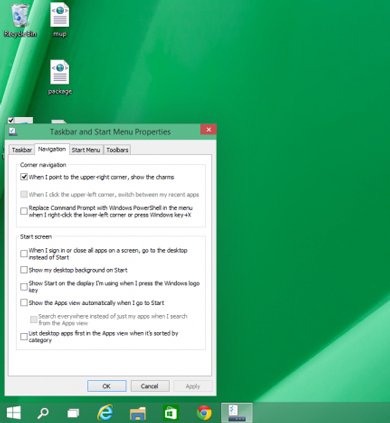Image resolution: width=390 pixels, height=423 pixels.
Task: Check List desktop apps first in Apps view
Action: pos(24,337)
